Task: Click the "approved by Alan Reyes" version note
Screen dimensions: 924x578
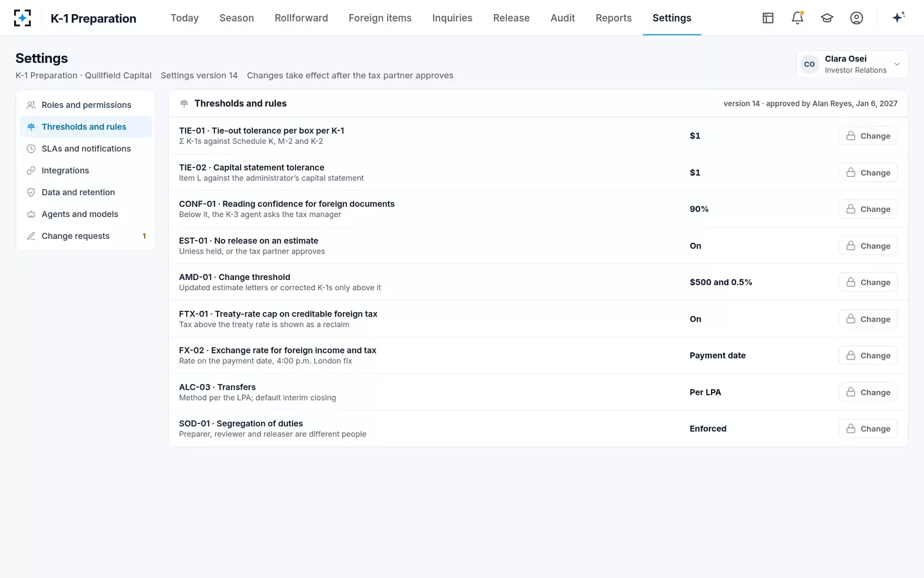Action: (x=810, y=103)
